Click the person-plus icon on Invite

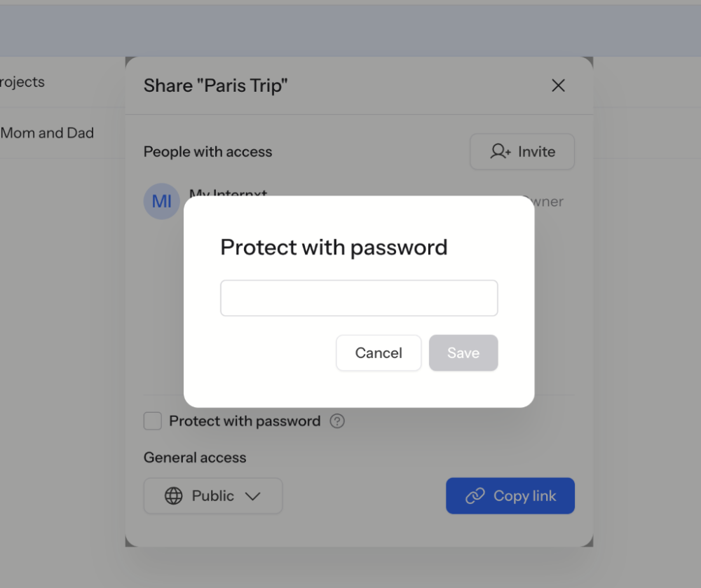501,151
